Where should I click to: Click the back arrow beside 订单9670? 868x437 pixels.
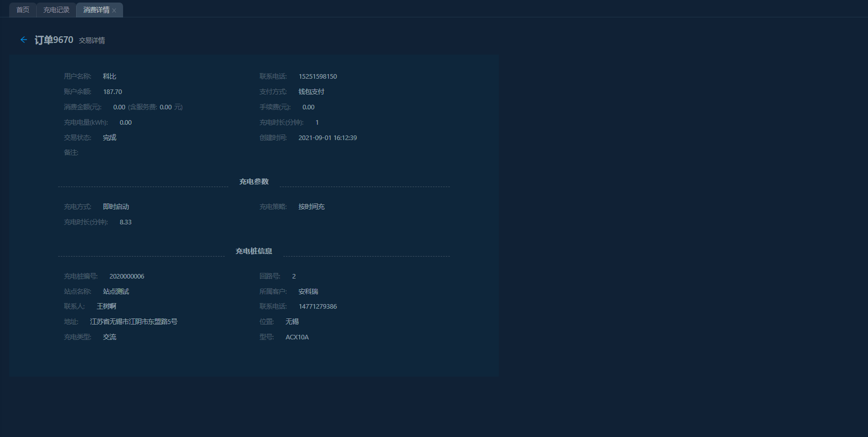(23, 40)
